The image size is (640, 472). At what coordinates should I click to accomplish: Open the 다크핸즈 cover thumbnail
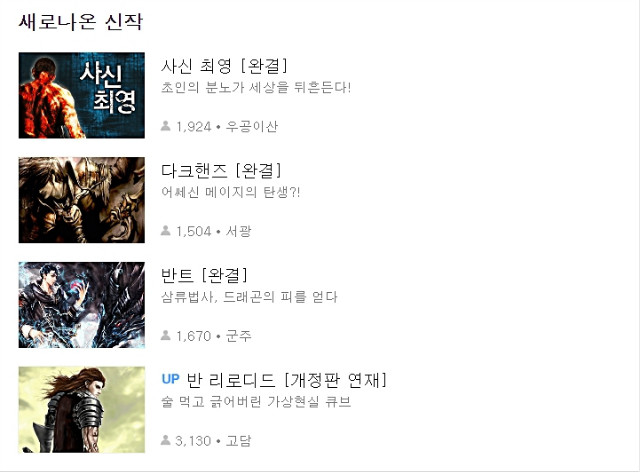click(82, 200)
